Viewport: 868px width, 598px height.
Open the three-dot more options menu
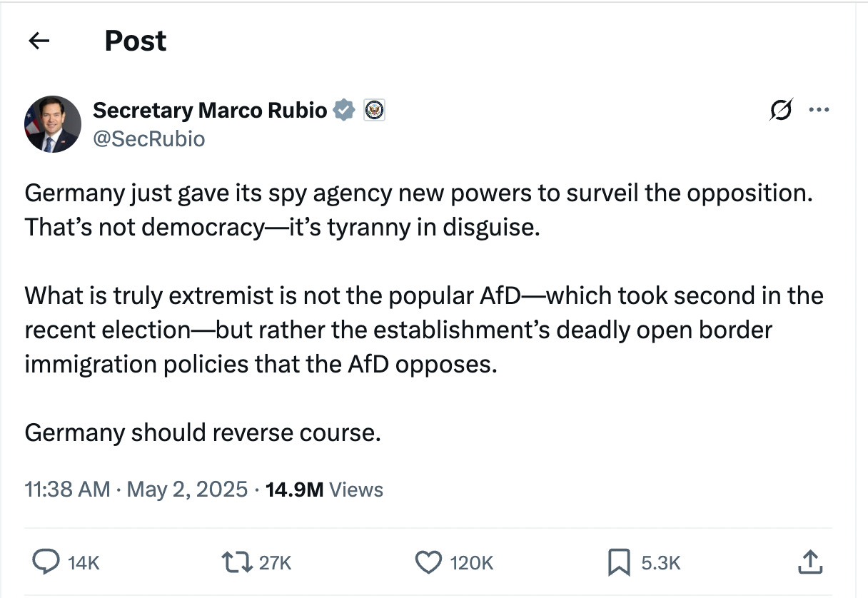point(818,111)
